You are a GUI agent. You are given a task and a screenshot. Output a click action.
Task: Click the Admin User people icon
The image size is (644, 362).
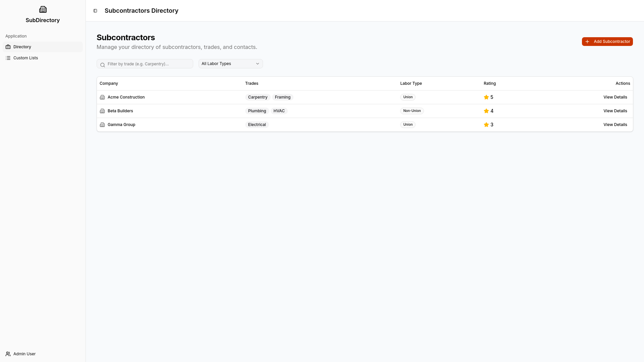click(8, 354)
